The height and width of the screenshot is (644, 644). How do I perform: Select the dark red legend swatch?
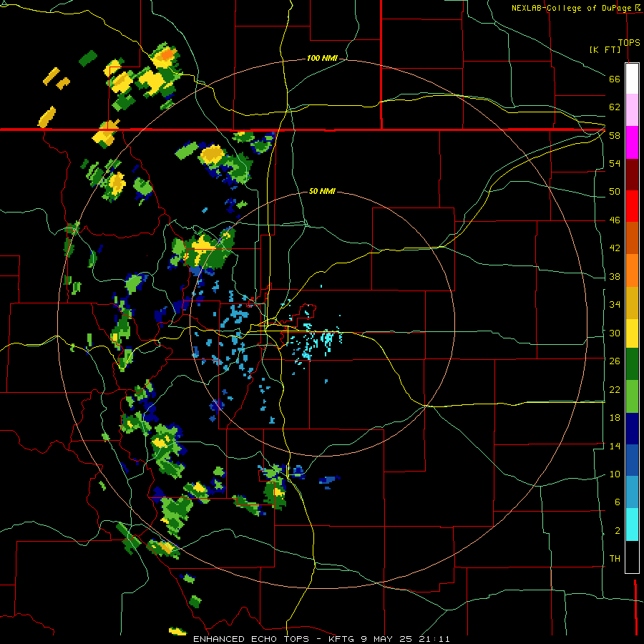pos(632,175)
